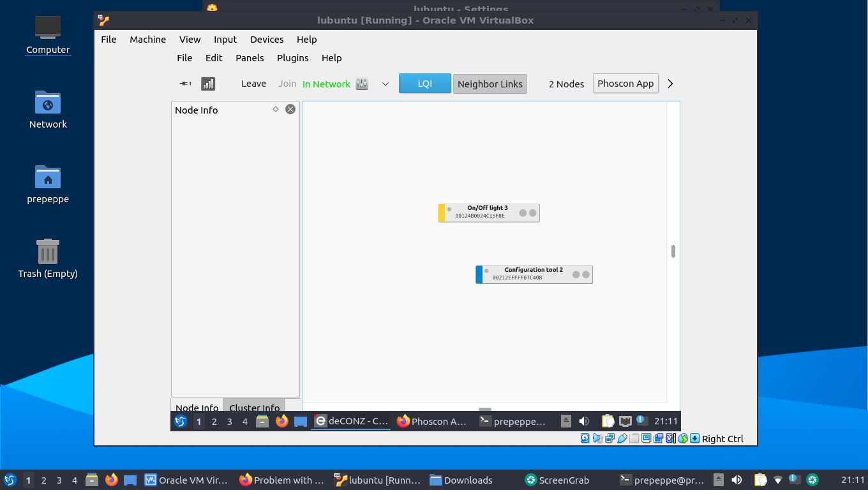
Task: Open VirtualBox Input menu
Action: (225, 39)
